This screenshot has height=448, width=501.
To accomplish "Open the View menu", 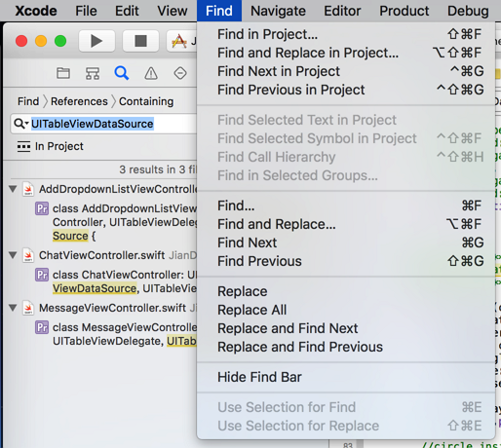I will 173,11.
